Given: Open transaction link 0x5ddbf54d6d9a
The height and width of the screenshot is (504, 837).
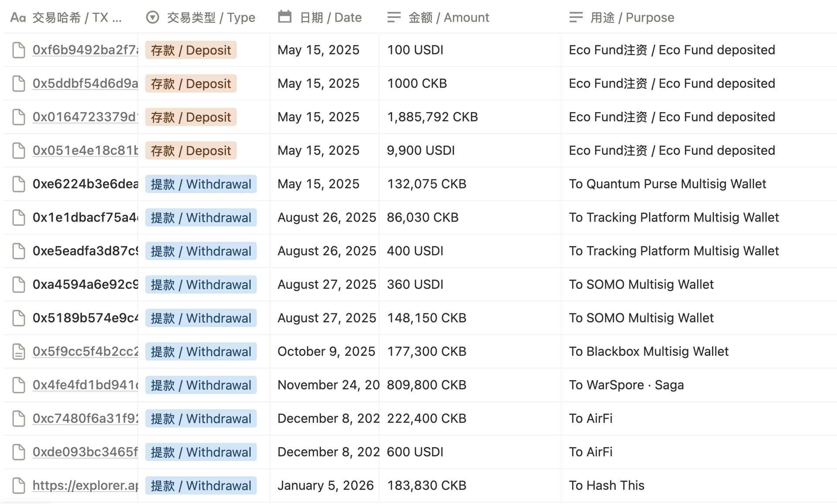Looking at the screenshot, I should (85, 83).
